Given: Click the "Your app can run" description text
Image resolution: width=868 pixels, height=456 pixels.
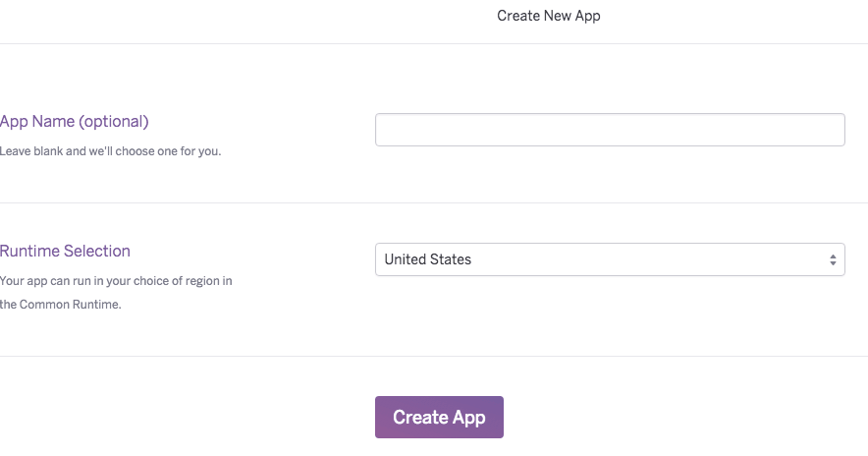Looking at the screenshot, I should (116, 281).
